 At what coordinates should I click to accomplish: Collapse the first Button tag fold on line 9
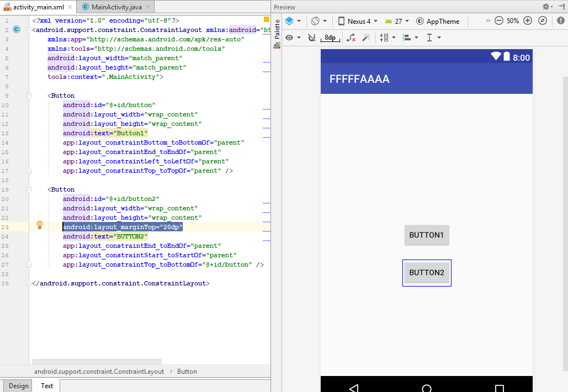(29, 96)
